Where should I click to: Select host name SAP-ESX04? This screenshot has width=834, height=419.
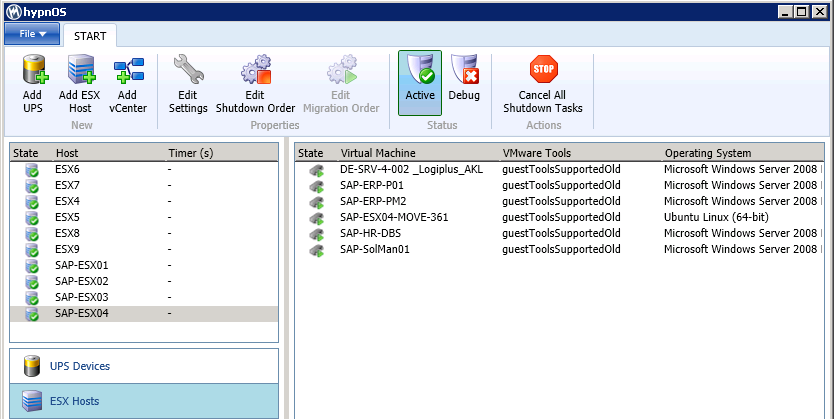tap(81, 313)
